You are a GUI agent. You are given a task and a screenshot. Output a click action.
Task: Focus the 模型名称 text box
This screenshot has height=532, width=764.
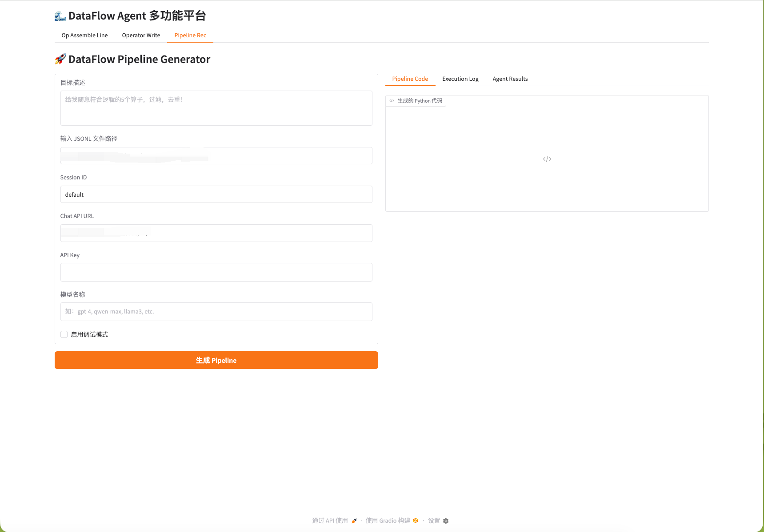point(216,312)
